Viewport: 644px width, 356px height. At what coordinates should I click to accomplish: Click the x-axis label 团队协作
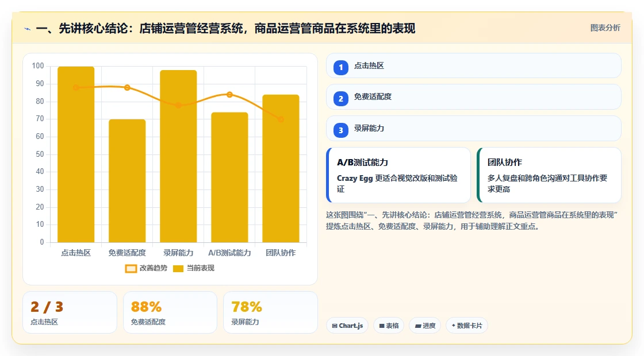tap(281, 253)
